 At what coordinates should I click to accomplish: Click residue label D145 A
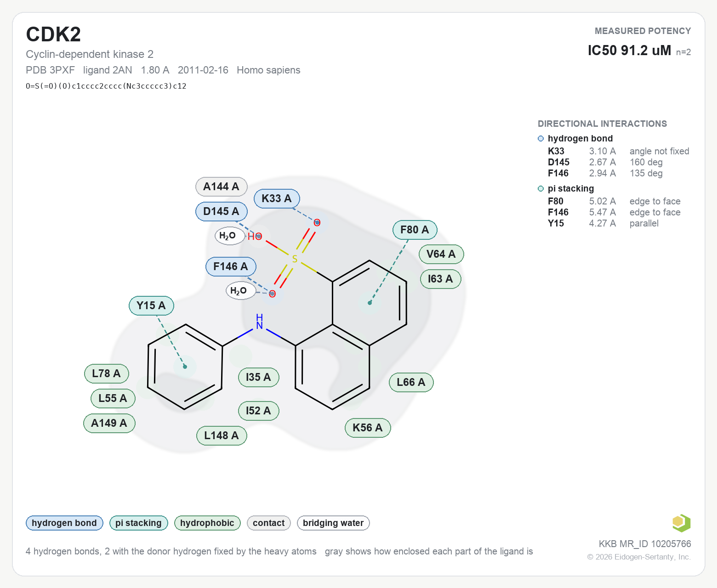click(x=221, y=211)
